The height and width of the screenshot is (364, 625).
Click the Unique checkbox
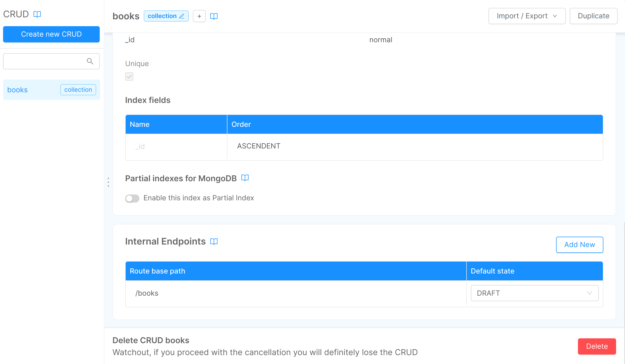click(x=129, y=77)
